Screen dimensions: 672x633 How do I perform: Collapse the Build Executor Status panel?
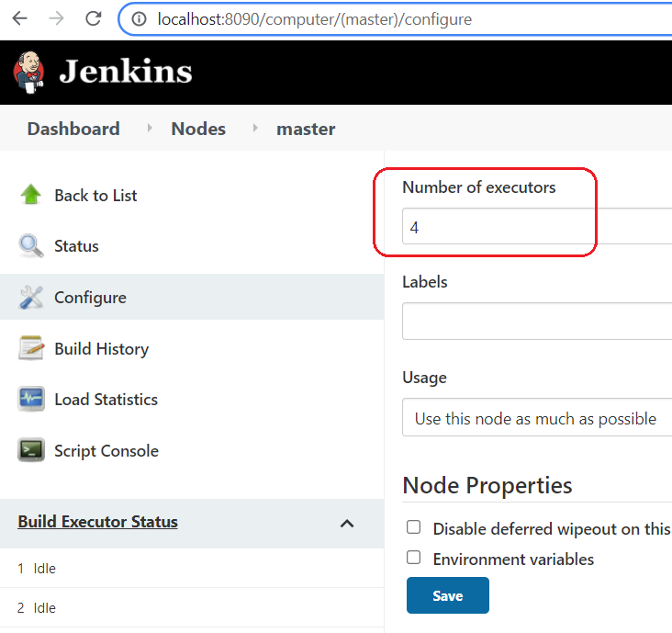pyautogui.click(x=347, y=523)
